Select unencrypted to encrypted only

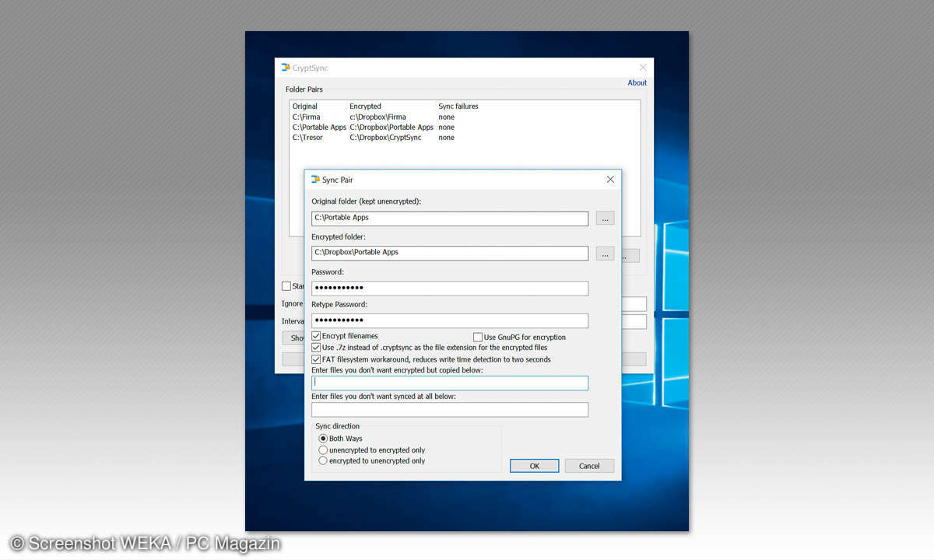coord(323,450)
